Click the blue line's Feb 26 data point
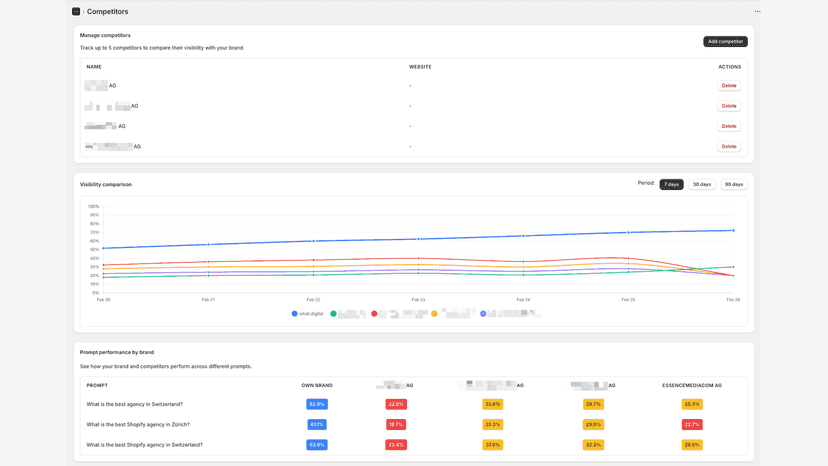The image size is (828, 466). 733,230
